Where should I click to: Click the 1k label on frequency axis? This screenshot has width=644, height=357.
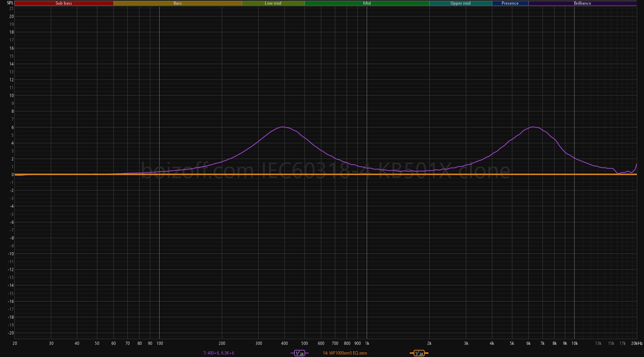367,343
